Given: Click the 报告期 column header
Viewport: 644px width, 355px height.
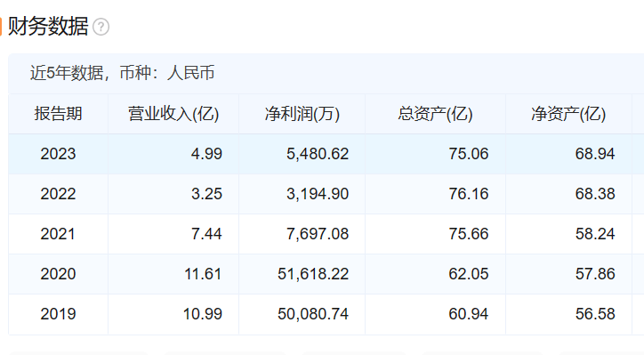Looking at the screenshot, I should [58, 114].
